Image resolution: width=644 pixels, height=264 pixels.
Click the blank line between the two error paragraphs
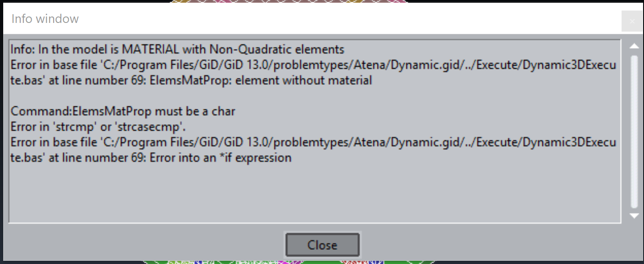314,96
